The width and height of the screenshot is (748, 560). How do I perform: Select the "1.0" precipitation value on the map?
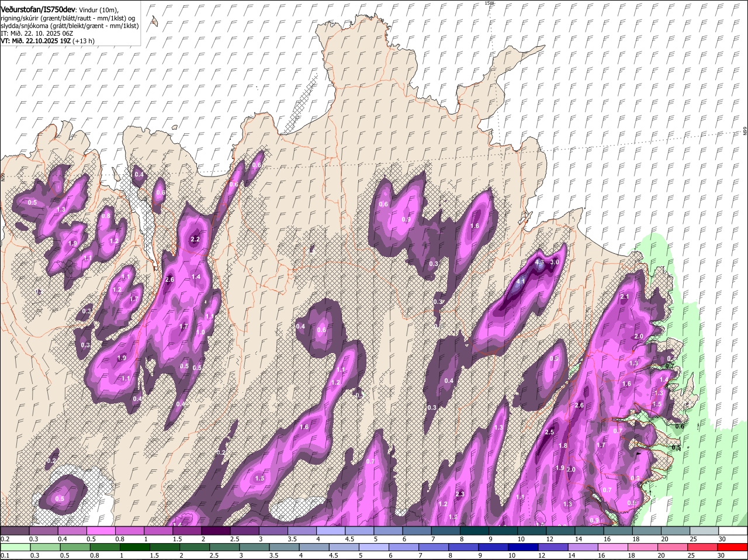pos(200,332)
